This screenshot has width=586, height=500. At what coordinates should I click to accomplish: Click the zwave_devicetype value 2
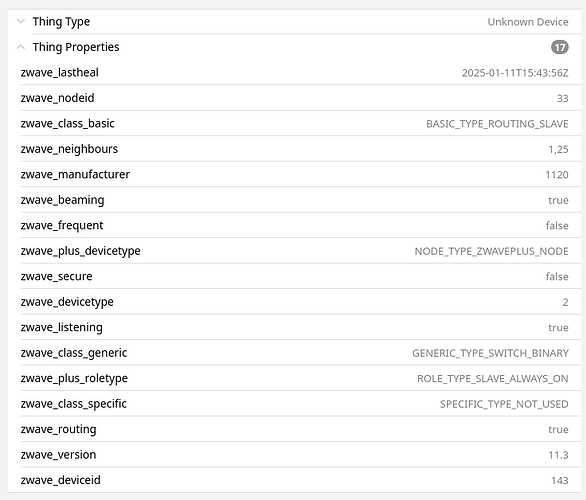565,302
